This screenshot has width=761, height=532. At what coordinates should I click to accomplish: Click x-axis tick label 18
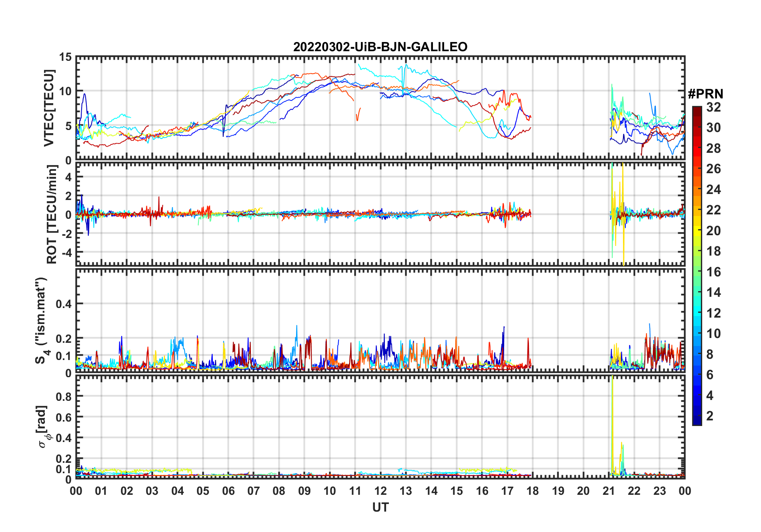click(x=533, y=491)
